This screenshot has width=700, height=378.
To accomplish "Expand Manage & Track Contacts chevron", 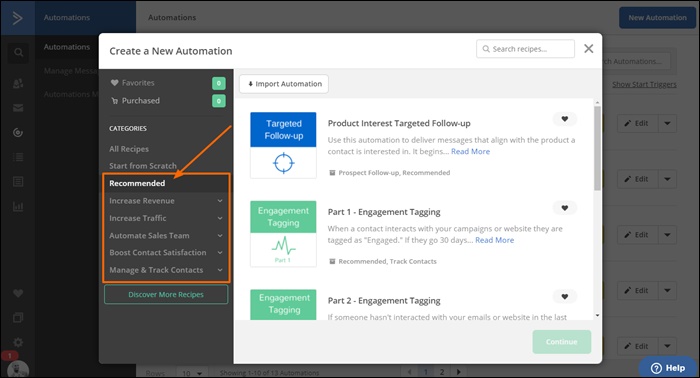I will 220,270.
